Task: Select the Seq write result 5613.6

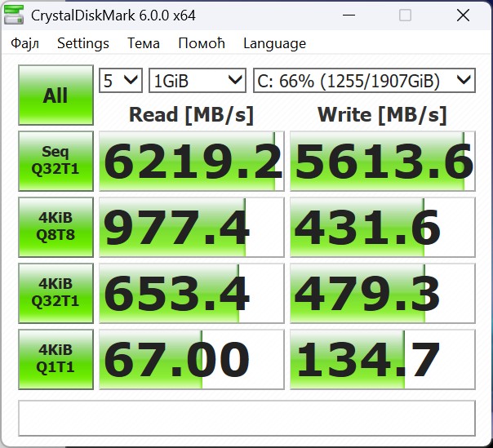Action: pyautogui.click(x=382, y=161)
